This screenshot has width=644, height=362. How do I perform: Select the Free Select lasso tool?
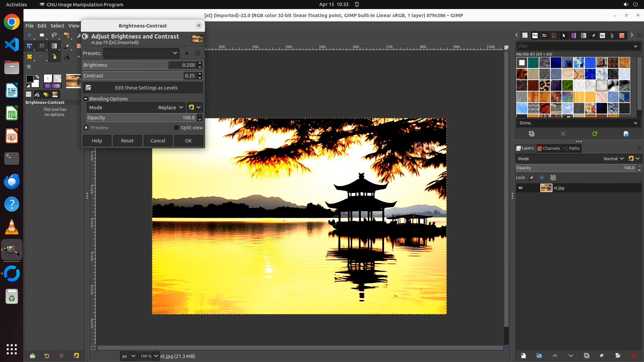tap(54, 35)
